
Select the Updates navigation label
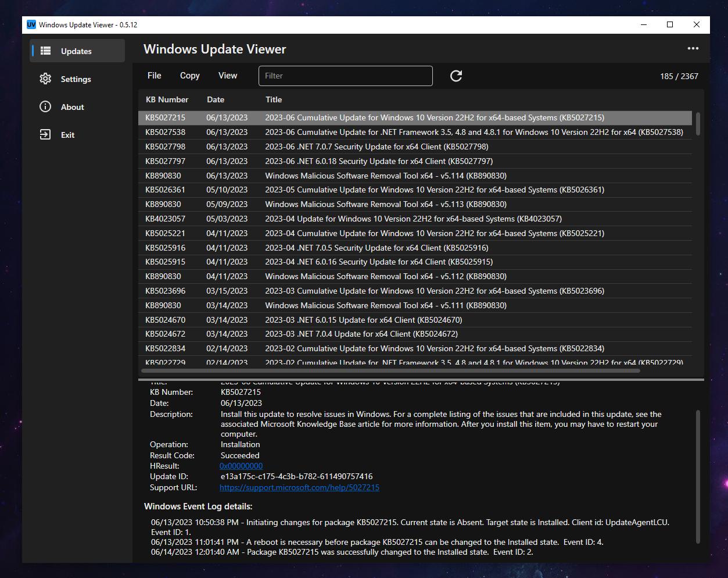76,51
